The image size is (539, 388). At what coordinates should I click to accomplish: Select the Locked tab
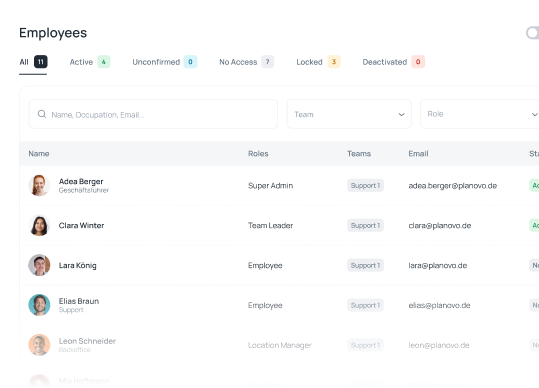[x=318, y=62]
